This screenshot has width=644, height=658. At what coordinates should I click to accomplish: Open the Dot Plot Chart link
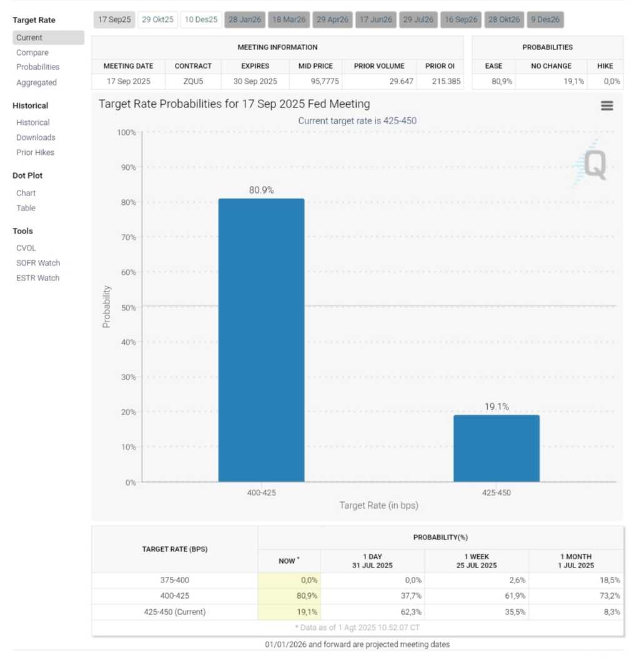click(x=26, y=193)
